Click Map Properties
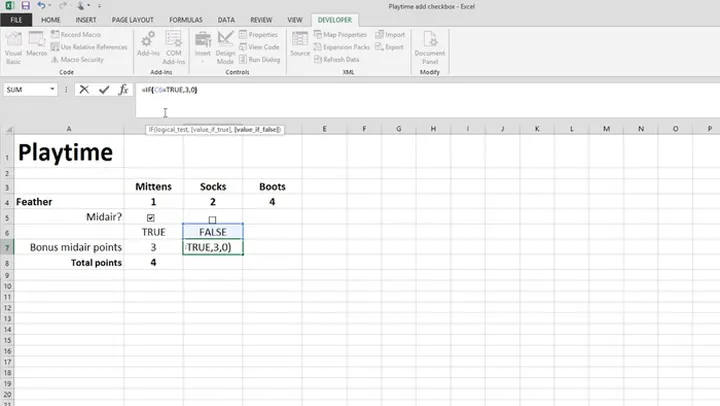720x406 pixels. (x=340, y=34)
